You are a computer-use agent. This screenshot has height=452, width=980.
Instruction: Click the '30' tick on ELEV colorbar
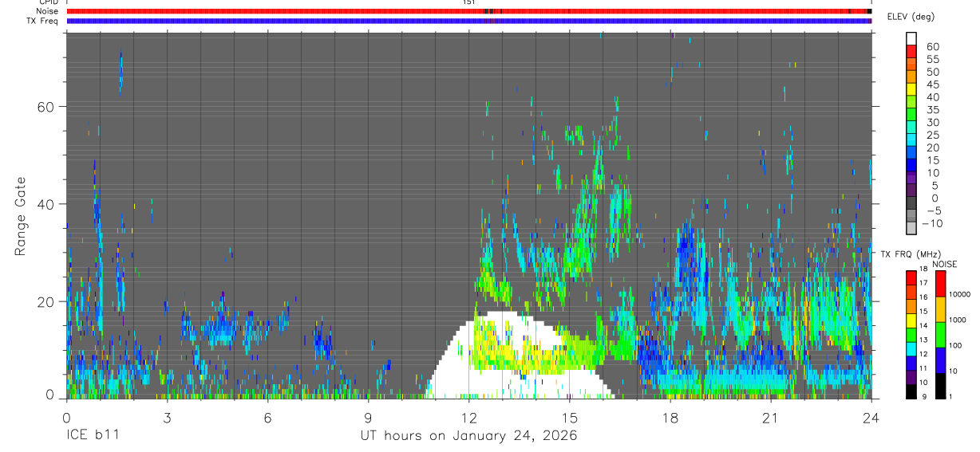click(x=932, y=122)
